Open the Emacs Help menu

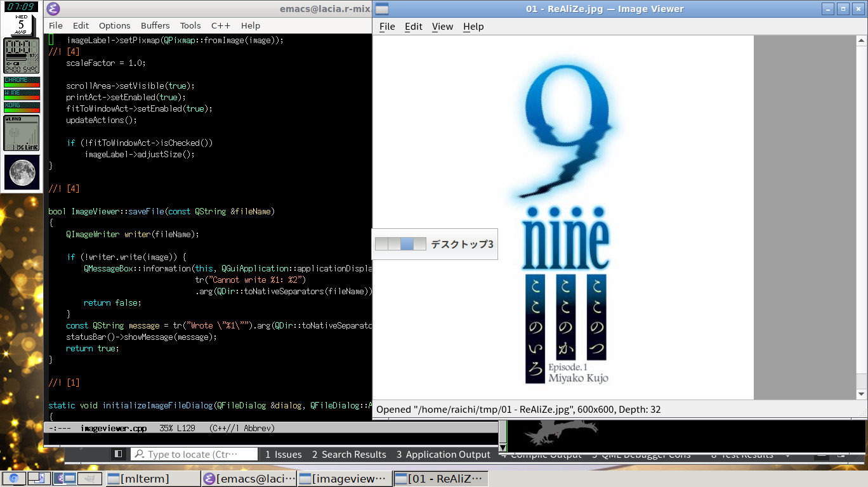(251, 25)
